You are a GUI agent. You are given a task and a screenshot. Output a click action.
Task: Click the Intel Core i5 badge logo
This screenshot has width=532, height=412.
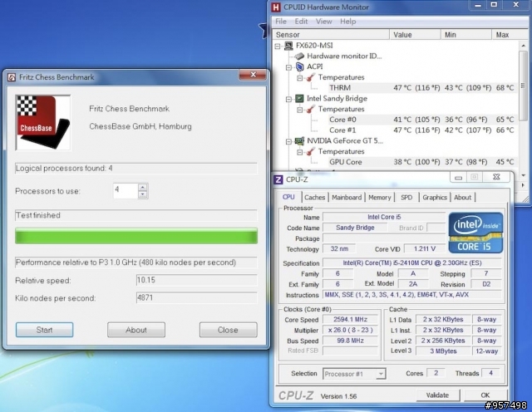coord(475,233)
